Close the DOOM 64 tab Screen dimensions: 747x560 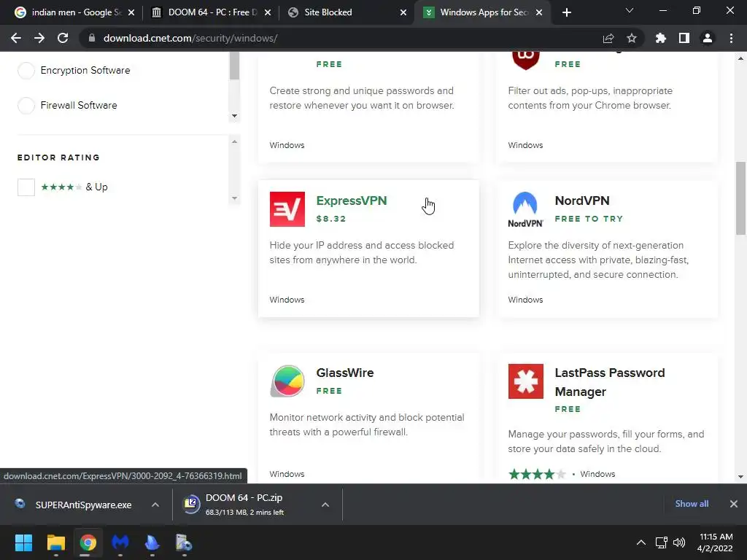click(x=268, y=12)
